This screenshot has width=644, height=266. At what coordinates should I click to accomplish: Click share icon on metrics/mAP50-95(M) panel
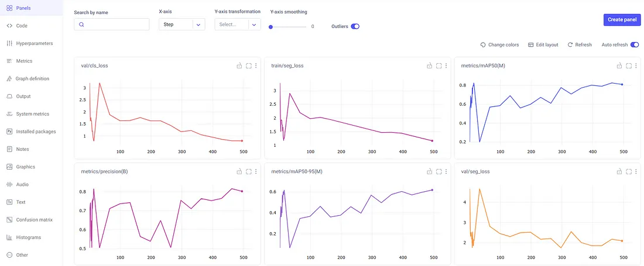pyautogui.click(x=430, y=172)
